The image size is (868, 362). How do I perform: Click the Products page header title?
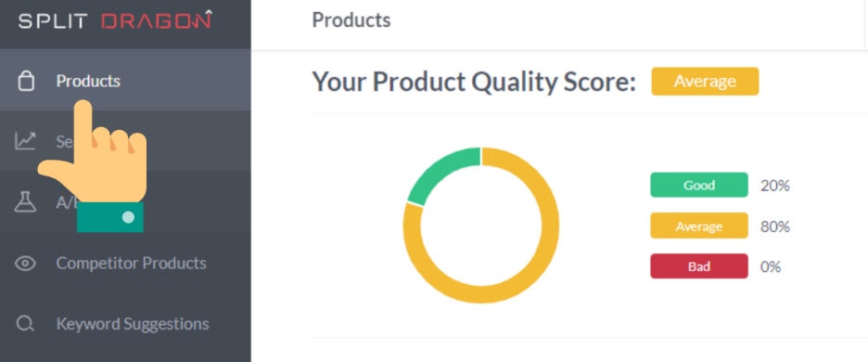coord(351,20)
